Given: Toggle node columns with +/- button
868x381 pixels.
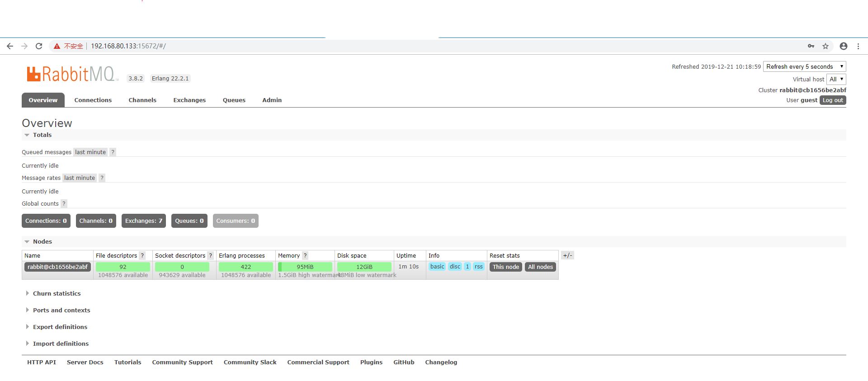Looking at the screenshot, I should pyautogui.click(x=567, y=255).
